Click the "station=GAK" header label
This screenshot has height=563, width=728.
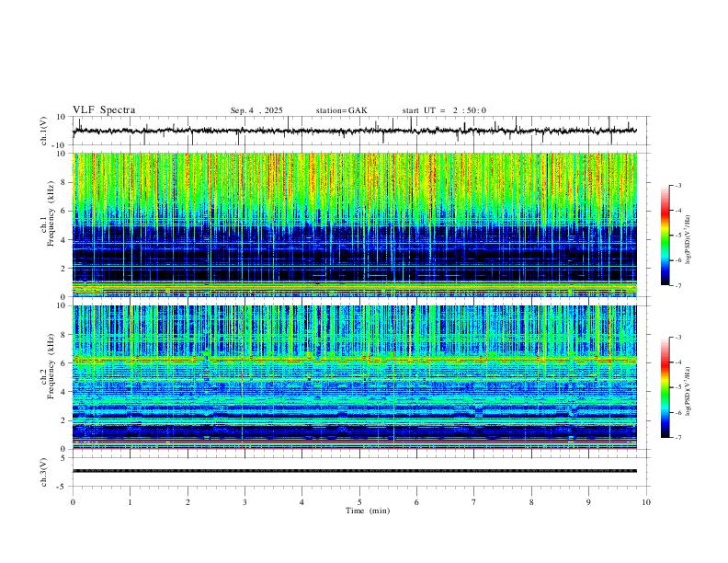pos(341,110)
